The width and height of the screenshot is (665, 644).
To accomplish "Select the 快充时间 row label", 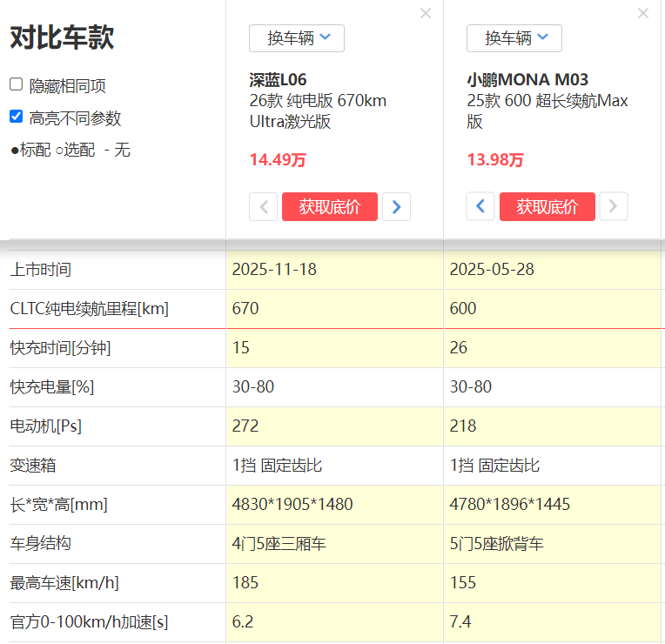I will click(60, 348).
